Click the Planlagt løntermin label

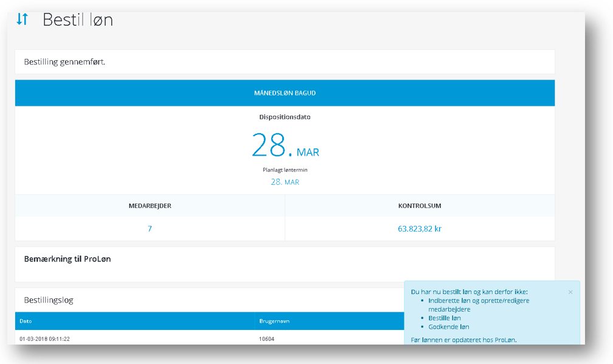coord(285,170)
